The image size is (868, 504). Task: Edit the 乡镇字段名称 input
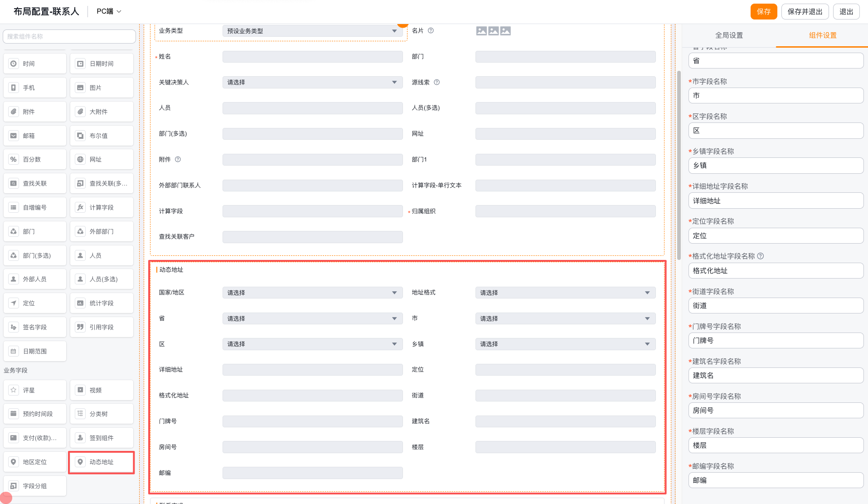click(x=776, y=166)
